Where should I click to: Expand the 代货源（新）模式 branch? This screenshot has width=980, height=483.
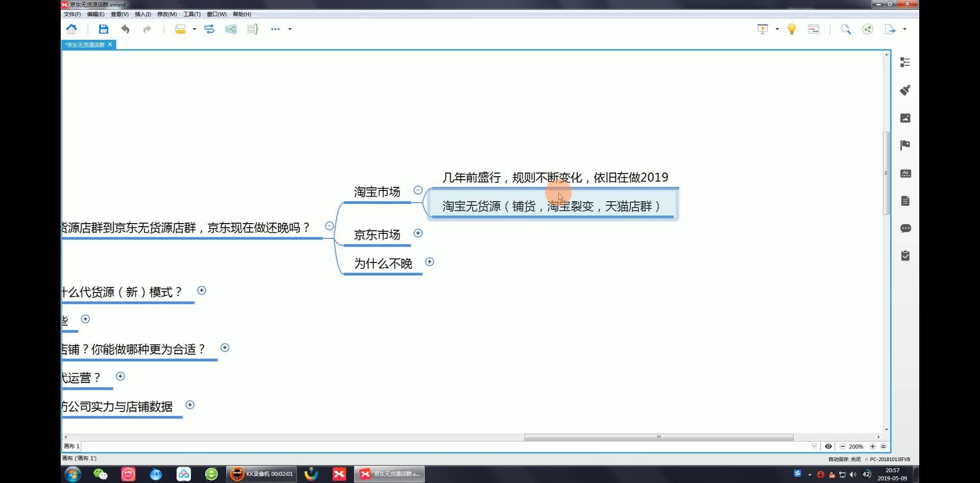(202, 290)
